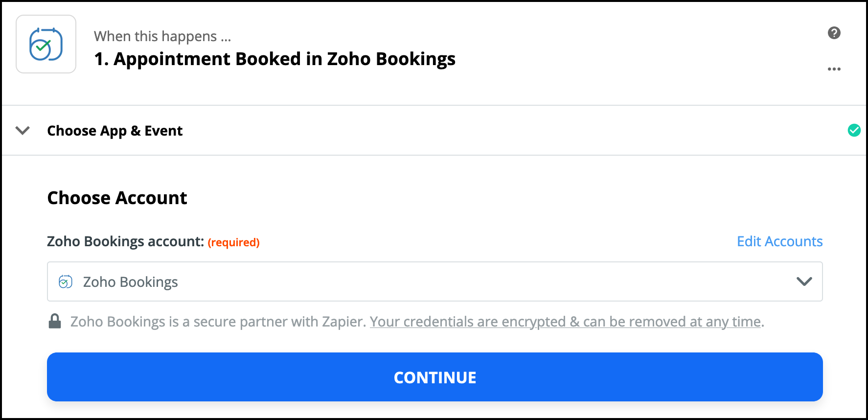Screen dimensions: 868x420
Task: Open the help question mark icon
Action: pyautogui.click(x=834, y=33)
